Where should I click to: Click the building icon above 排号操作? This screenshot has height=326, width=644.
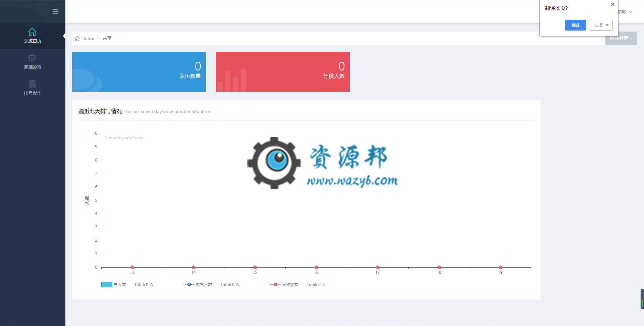point(33,84)
